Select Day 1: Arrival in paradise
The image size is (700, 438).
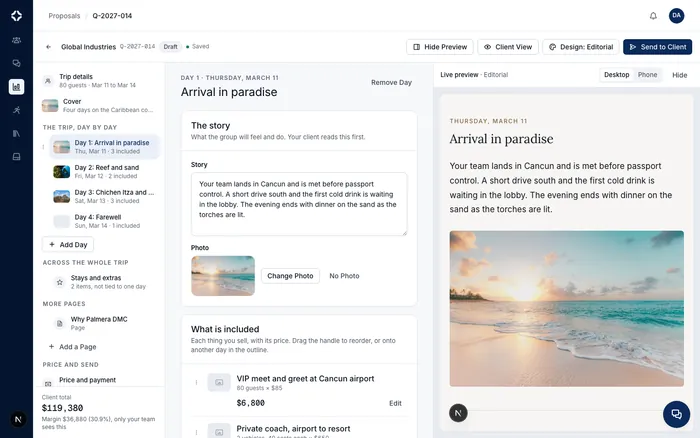pos(104,146)
